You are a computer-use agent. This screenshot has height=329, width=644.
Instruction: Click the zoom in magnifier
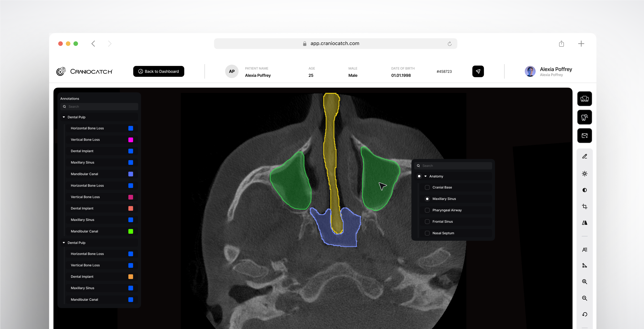pos(584,282)
